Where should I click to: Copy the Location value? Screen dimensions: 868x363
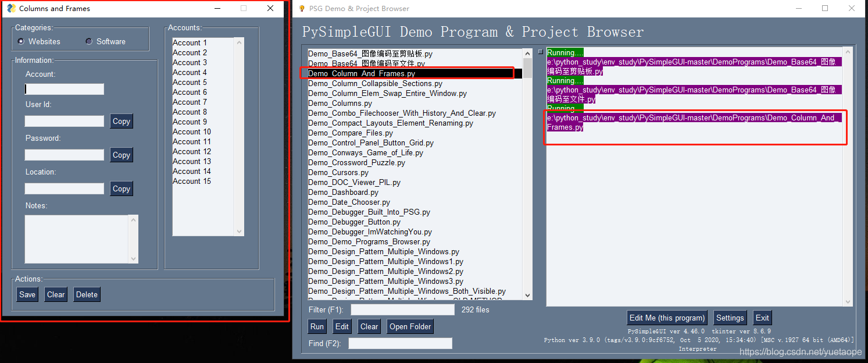[x=122, y=188]
